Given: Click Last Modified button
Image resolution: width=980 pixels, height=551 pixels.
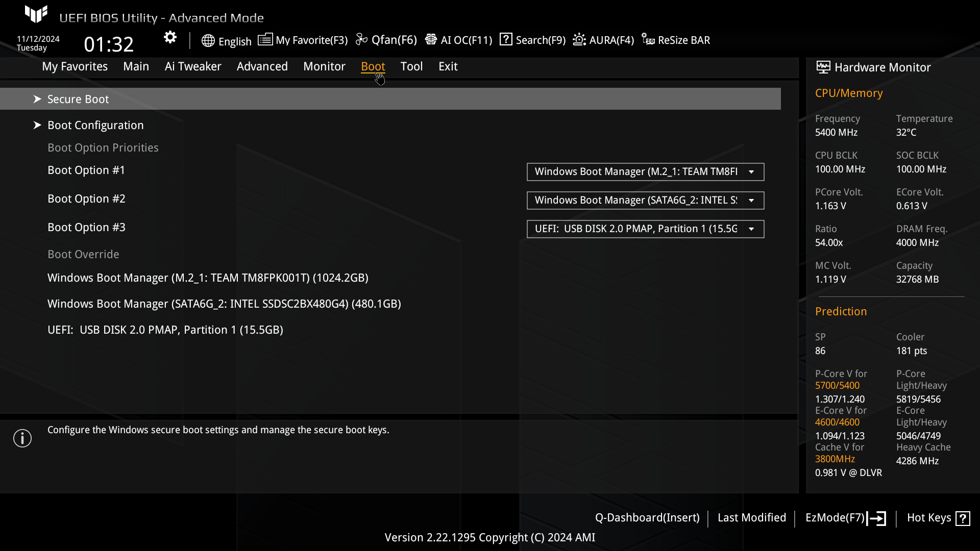Looking at the screenshot, I should [751, 518].
